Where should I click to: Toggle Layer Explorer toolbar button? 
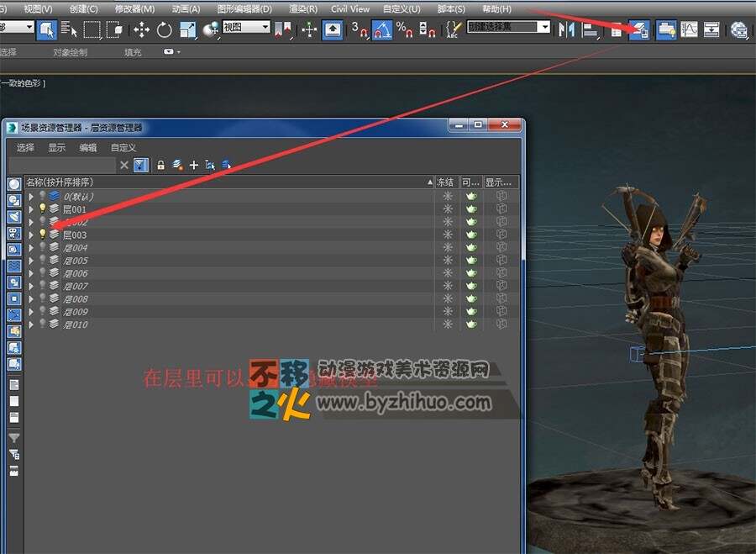tap(640, 30)
